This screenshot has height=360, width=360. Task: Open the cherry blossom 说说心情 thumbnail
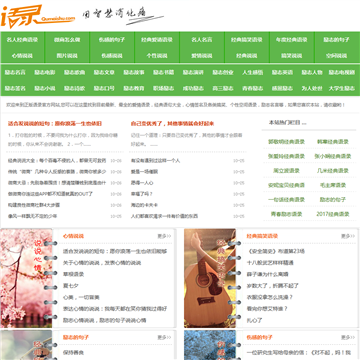click(x=26, y=278)
